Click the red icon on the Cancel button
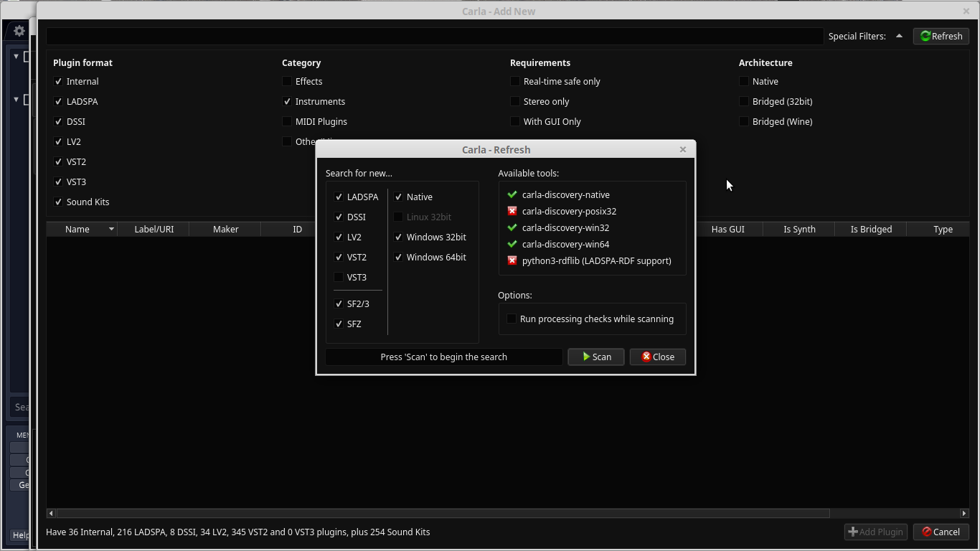The image size is (980, 551). 926,532
